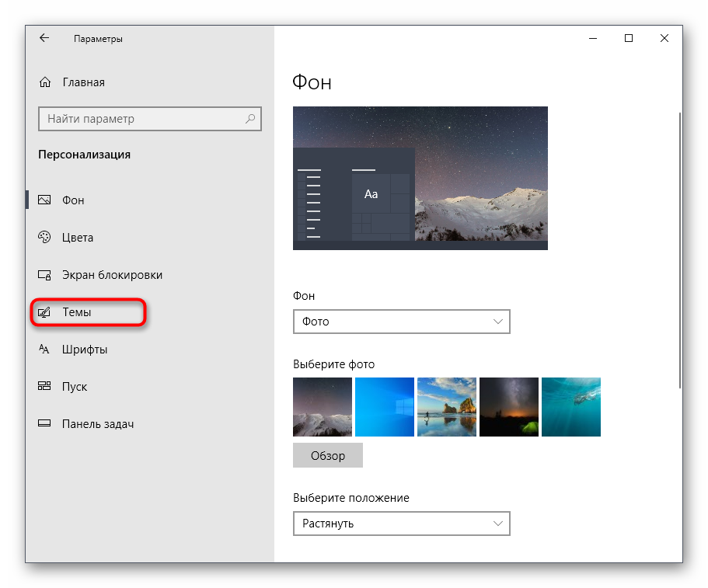708x588 pixels.
Task: Pick the night sky tent wallpaper thumbnail
Action: coord(508,407)
